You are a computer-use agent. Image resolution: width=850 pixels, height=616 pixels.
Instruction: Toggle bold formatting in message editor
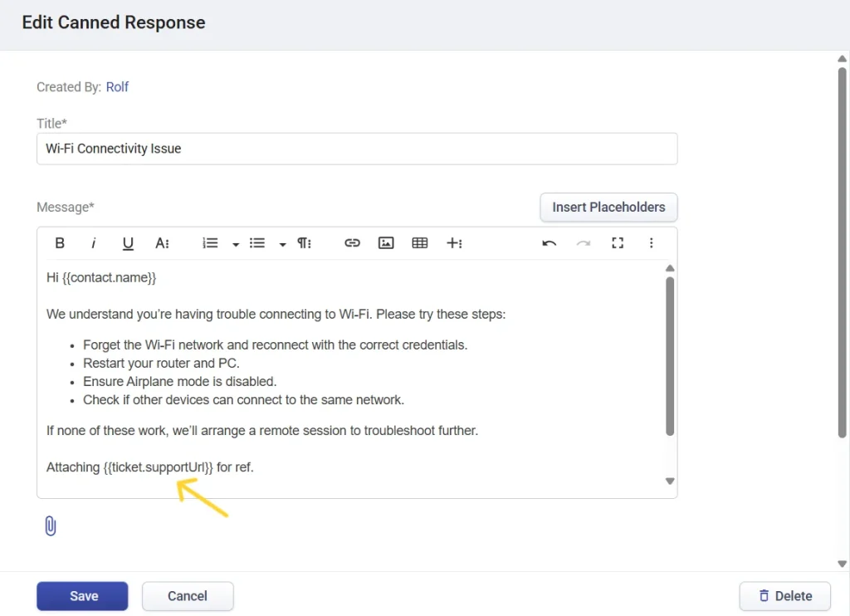(60, 243)
